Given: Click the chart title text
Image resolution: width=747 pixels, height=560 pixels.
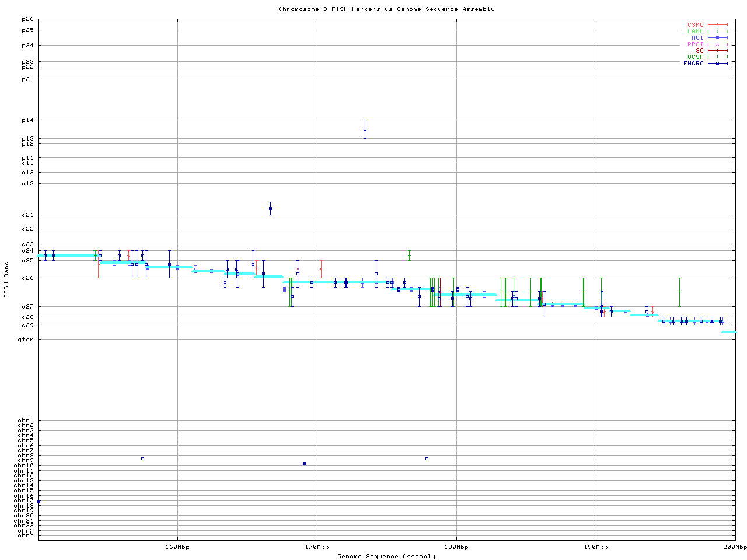Looking at the screenshot, I should tap(386, 9).
